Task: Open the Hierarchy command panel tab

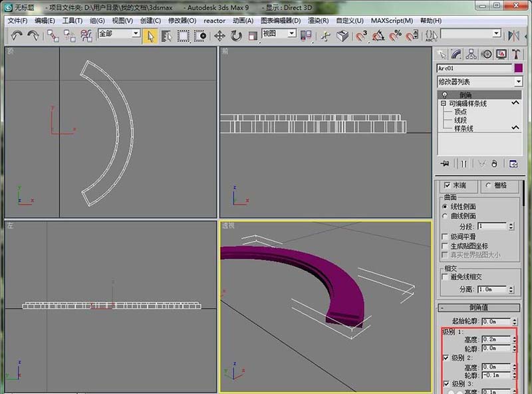Action: pyautogui.click(x=471, y=55)
